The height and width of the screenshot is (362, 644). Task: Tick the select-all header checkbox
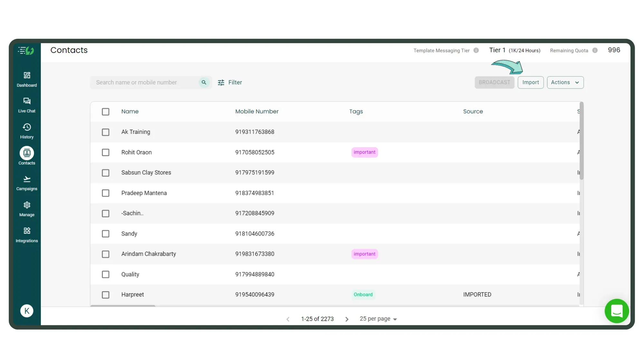point(106,112)
